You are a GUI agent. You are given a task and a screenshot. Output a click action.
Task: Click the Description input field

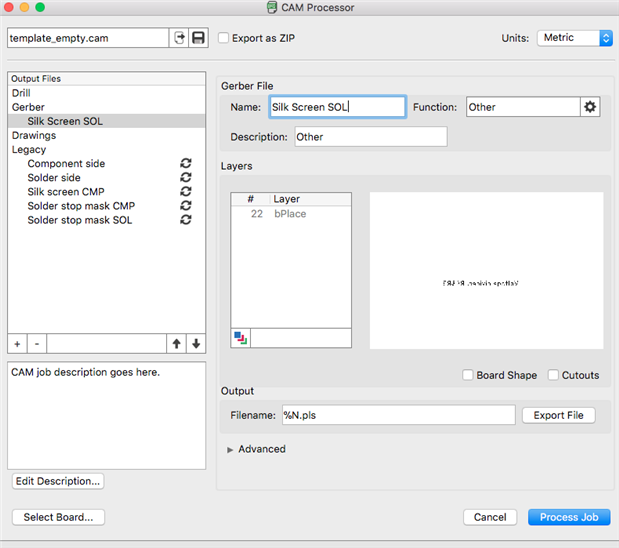[x=371, y=137]
